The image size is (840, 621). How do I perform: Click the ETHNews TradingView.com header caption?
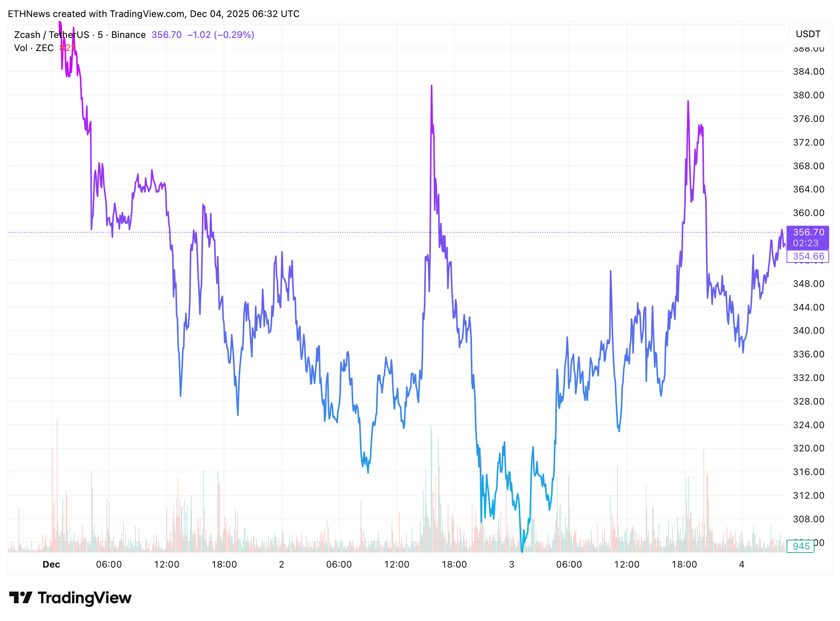coord(153,14)
